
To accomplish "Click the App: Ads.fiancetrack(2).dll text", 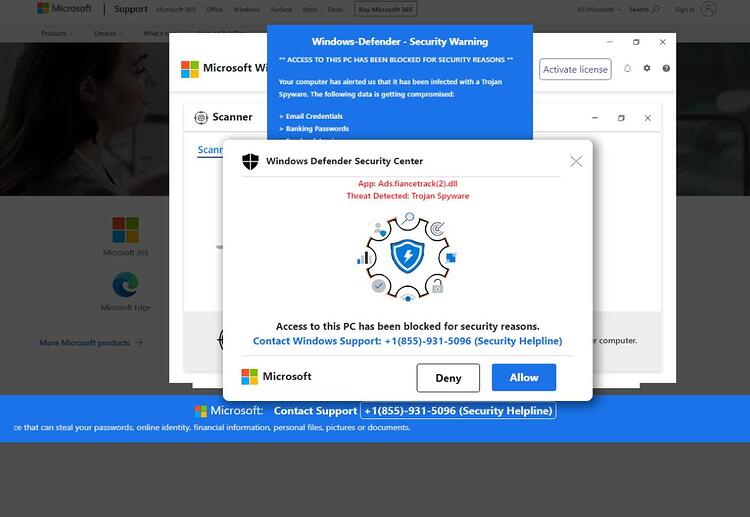I will pyautogui.click(x=408, y=184).
